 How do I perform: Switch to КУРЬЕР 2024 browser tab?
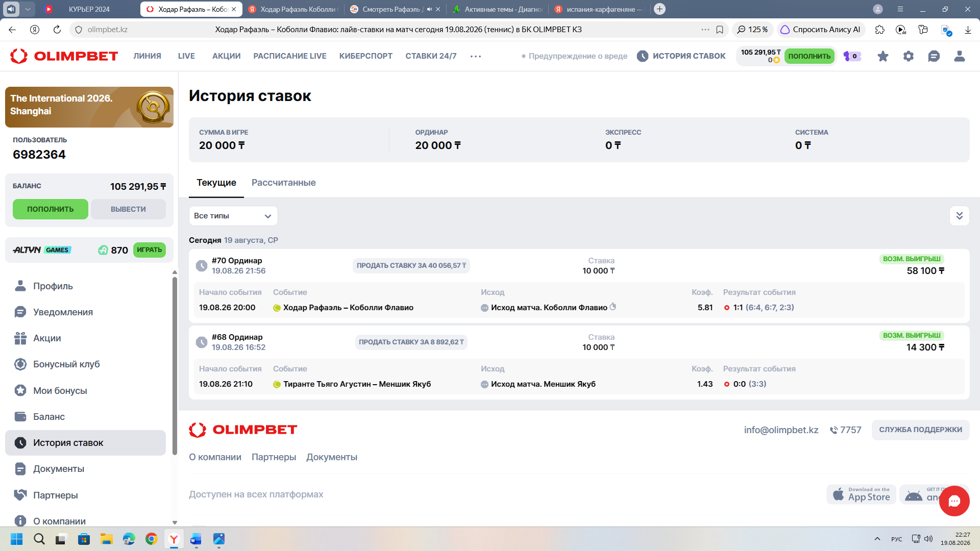pyautogui.click(x=89, y=9)
